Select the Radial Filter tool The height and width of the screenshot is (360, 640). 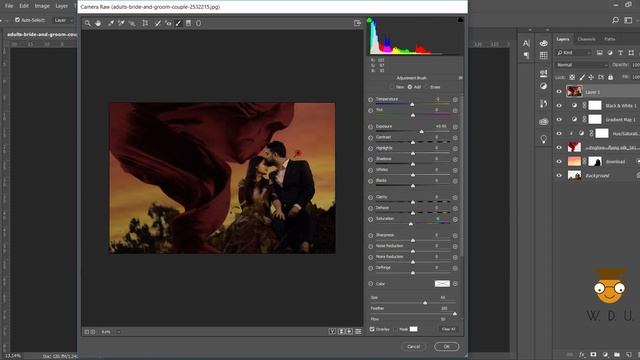(198, 23)
